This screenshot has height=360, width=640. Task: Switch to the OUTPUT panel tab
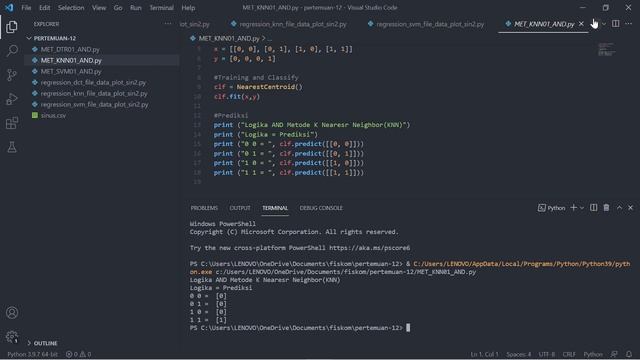pos(240,208)
